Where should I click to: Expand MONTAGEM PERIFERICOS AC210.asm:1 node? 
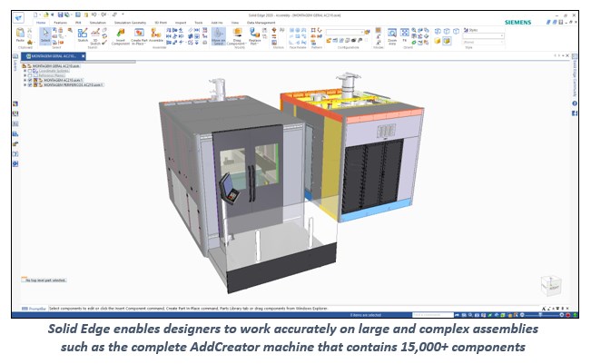pos(25,85)
